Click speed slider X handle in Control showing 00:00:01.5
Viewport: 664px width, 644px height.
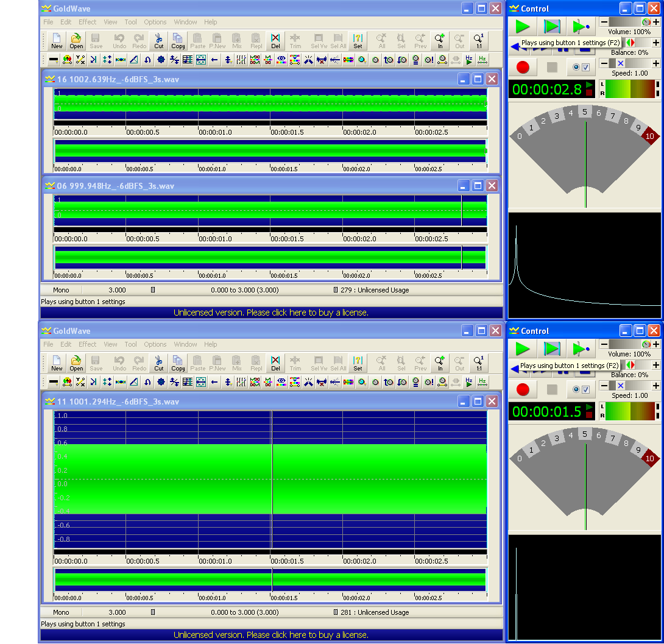pyautogui.click(x=620, y=386)
